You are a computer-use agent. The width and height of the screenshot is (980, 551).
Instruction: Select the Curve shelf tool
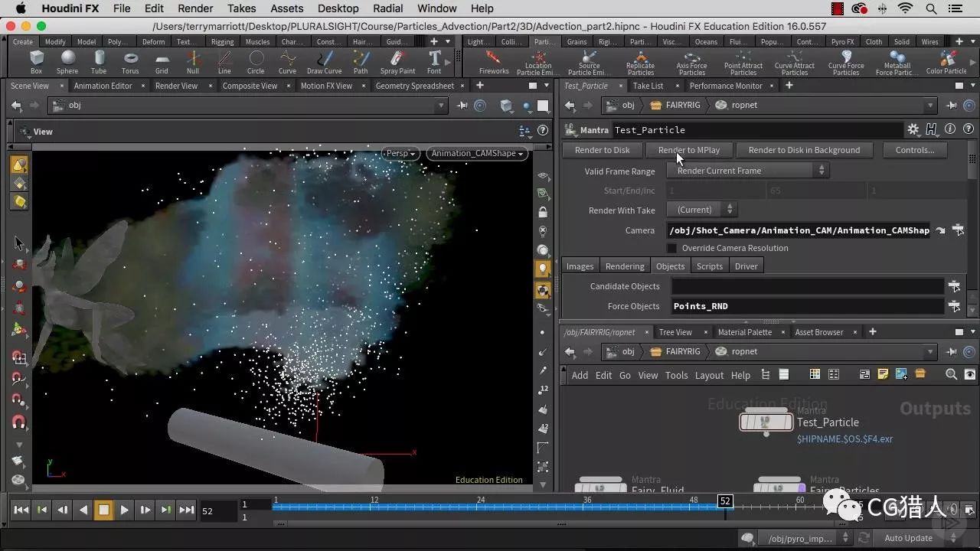[x=287, y=63]
